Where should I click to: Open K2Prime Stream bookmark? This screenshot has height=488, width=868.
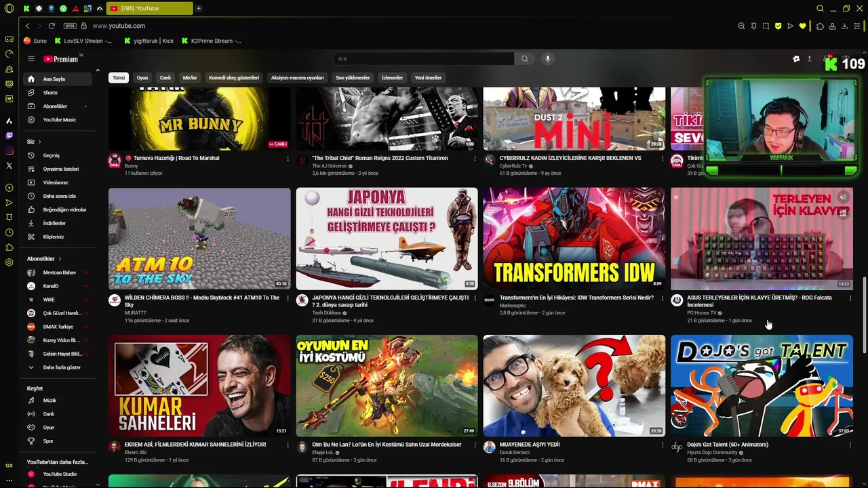click(212, 41)
